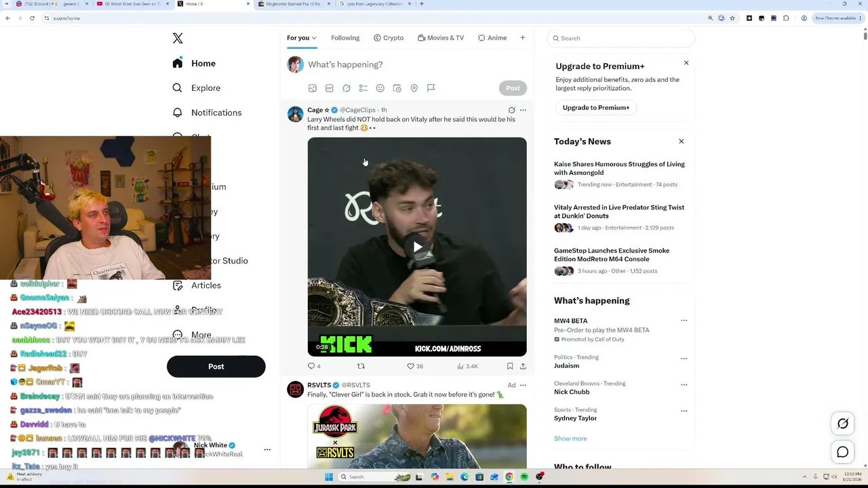The width and height of the screenshot is (868, 488).
Task: Open Notifications from the sidebar
Action: click(x=207, y=113)
